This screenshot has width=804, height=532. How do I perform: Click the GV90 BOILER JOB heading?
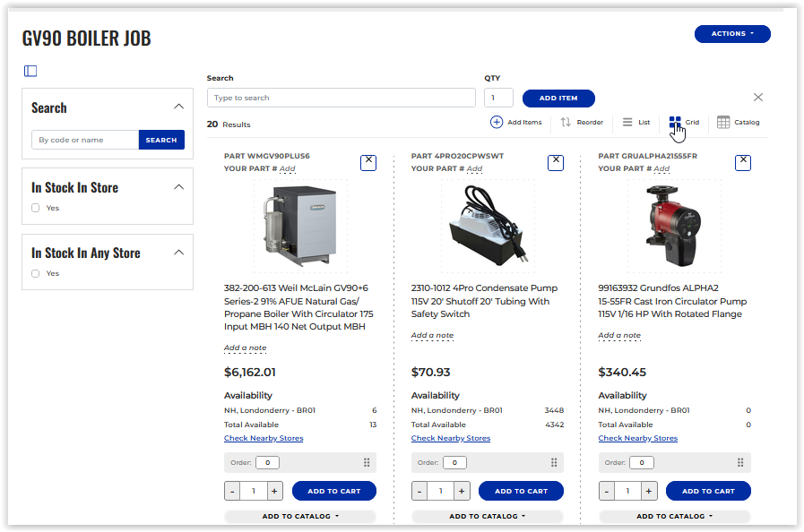[86, 39]
